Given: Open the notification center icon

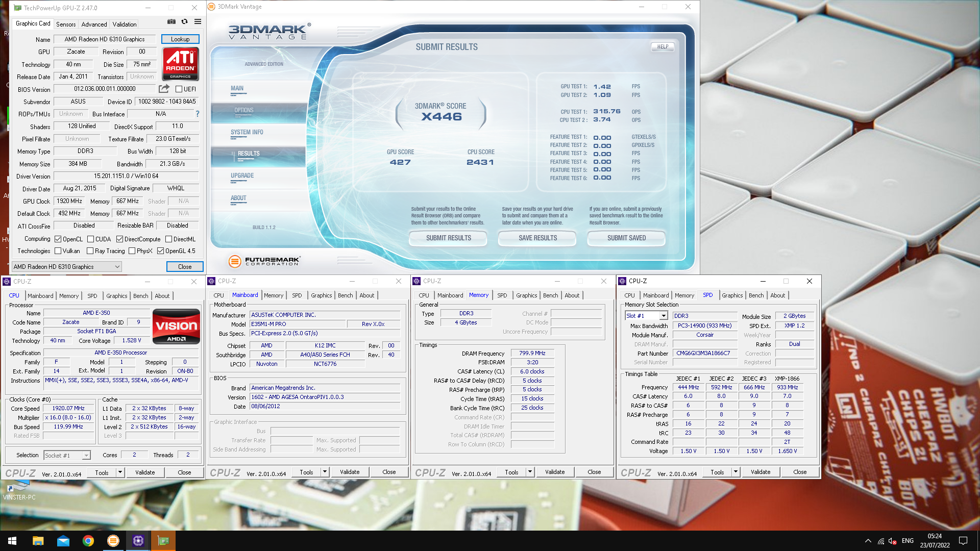Looking at the screenshot, I should (963, 541).
